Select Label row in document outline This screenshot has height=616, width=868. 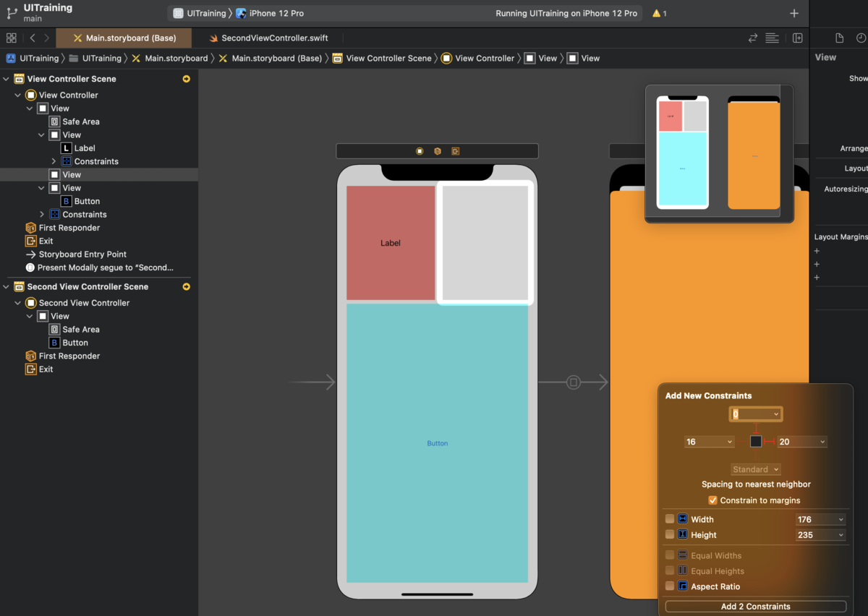pos(98,148)
